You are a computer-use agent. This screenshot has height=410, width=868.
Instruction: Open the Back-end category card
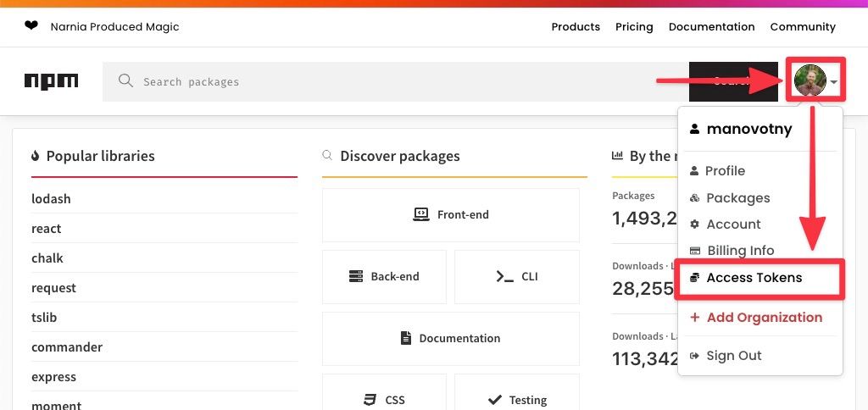pos(384,277)
